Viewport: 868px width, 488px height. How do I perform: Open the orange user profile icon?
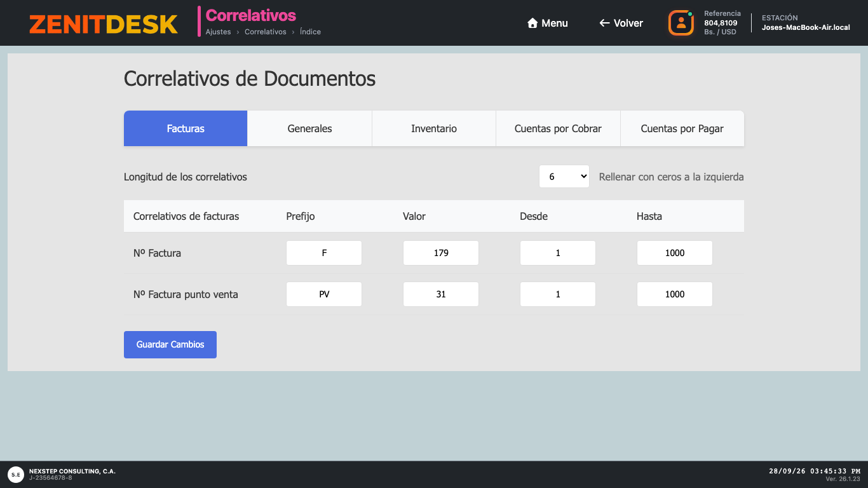pyautogui.click(x=681, y=23)
